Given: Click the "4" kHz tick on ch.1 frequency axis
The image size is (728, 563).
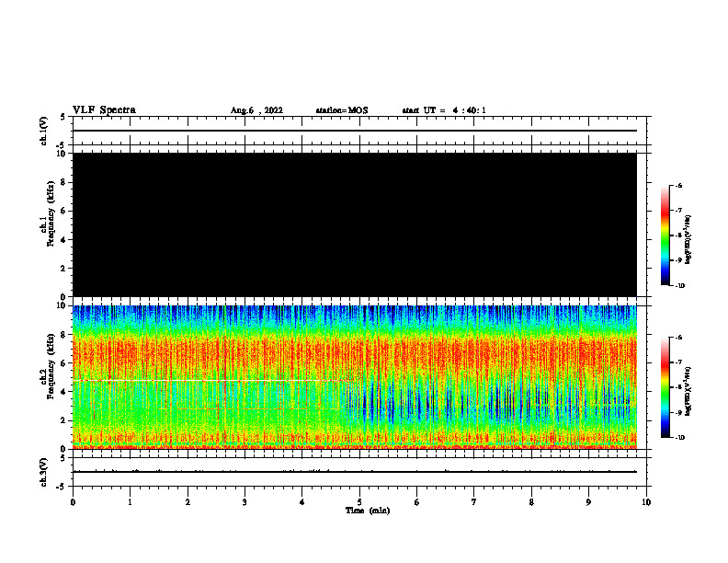Looking at the screenshot, I should 64,240.
